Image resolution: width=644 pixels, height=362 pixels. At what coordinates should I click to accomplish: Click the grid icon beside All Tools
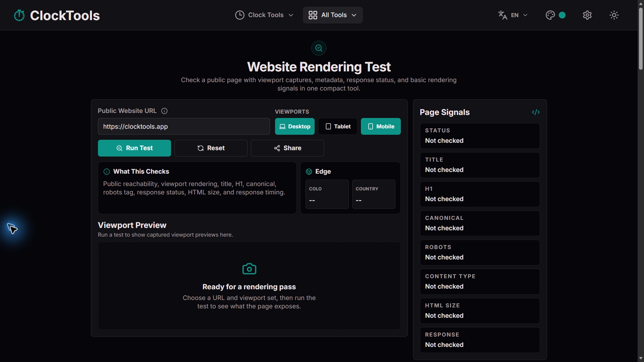pyautogui.click(x=313, y=15)
